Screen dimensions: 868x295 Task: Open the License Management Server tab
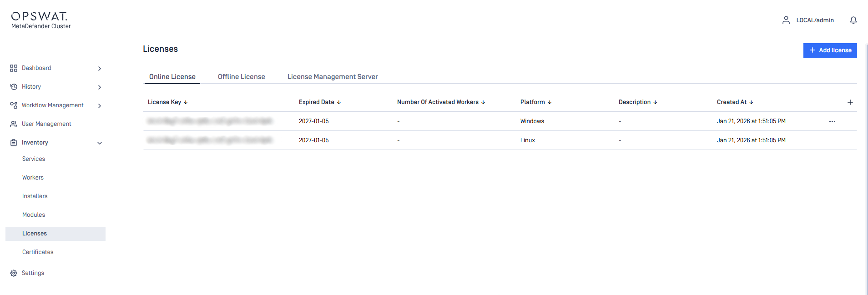333,77
